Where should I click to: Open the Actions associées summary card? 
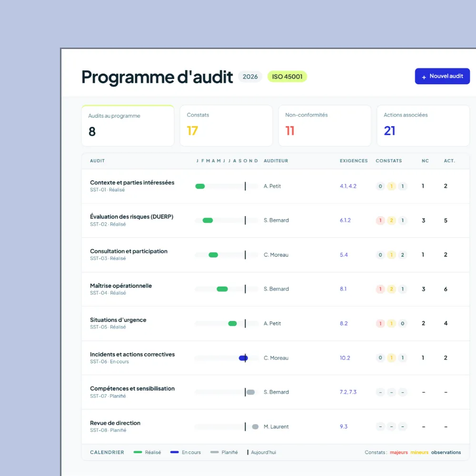423,126
